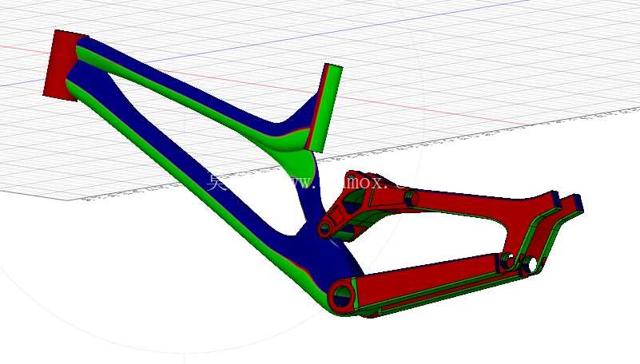Pick the rocker link pivot hole

[x=324, y=229]
